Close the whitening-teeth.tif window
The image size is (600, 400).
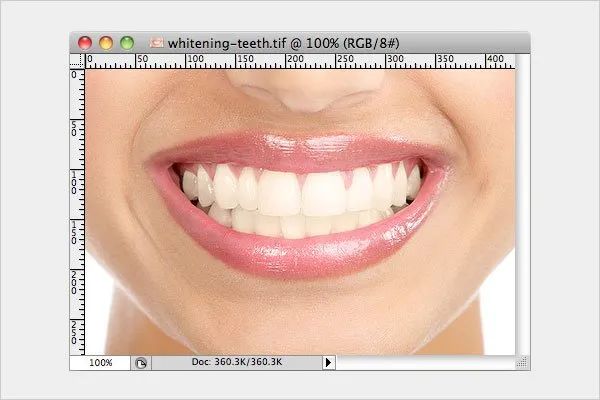pos(85,43)
